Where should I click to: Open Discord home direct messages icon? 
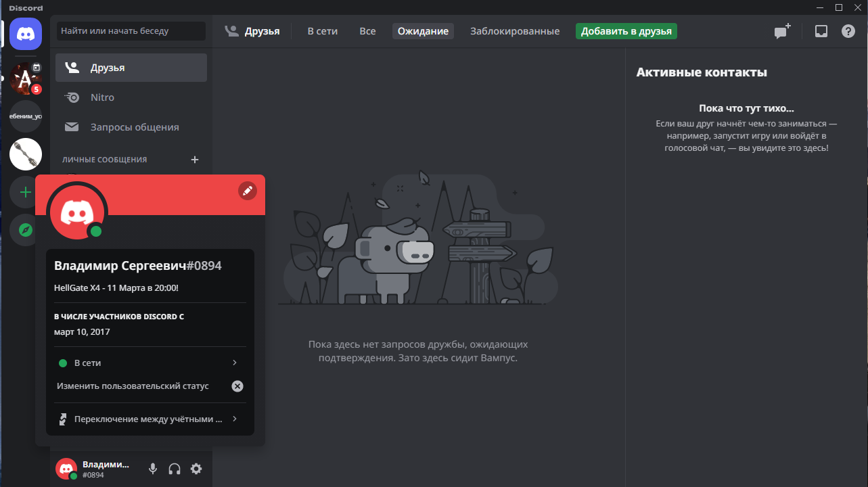26,34
